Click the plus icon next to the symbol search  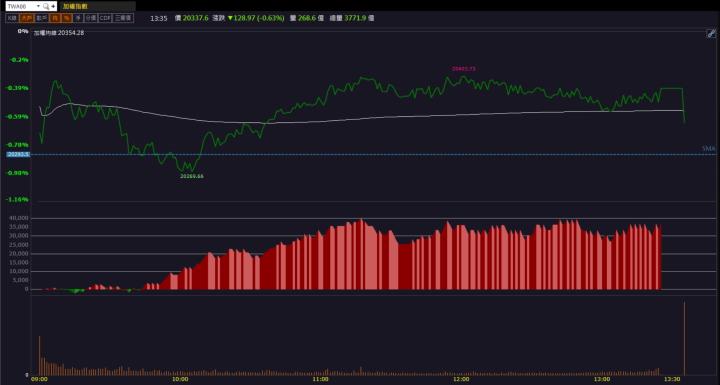[53, 6]
